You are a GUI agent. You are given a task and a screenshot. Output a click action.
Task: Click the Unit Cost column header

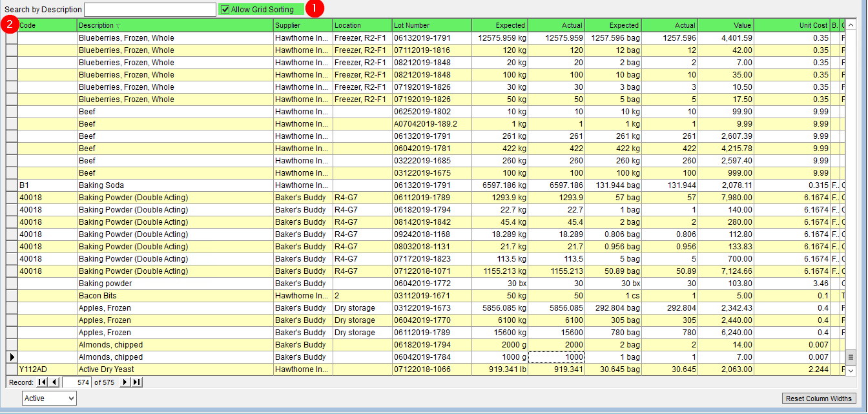coord(792,25)
